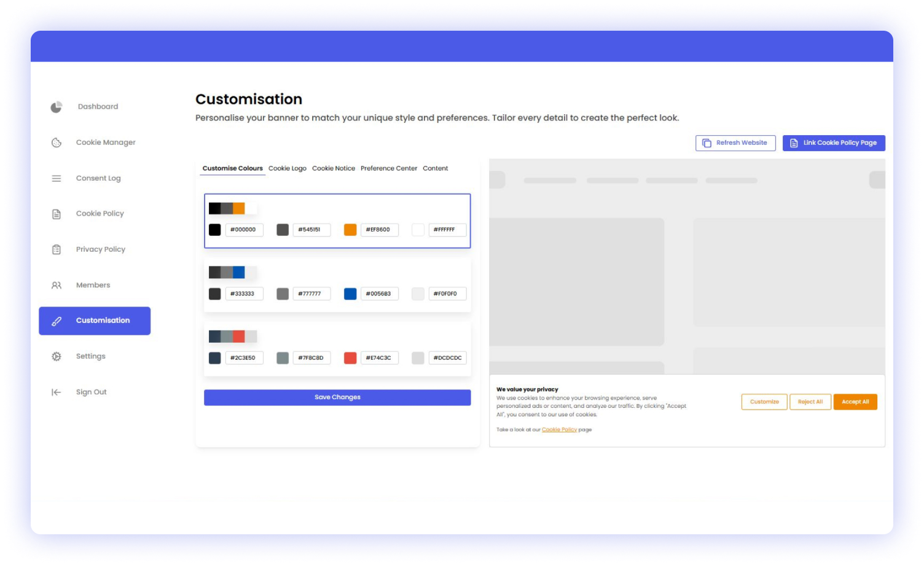Edit the #0056B3 hex input field
The width and height of the screenshot is (924, 565).
coord(380,294)
